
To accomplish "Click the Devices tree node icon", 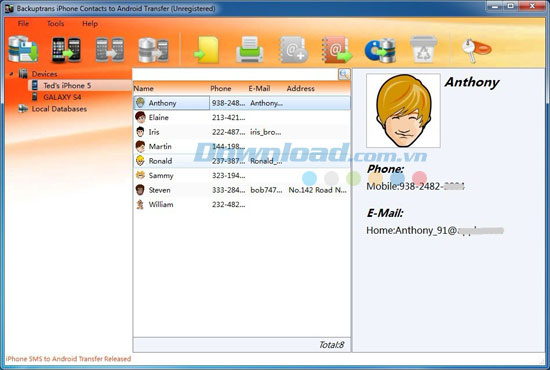I will click(x=23, y=74).
